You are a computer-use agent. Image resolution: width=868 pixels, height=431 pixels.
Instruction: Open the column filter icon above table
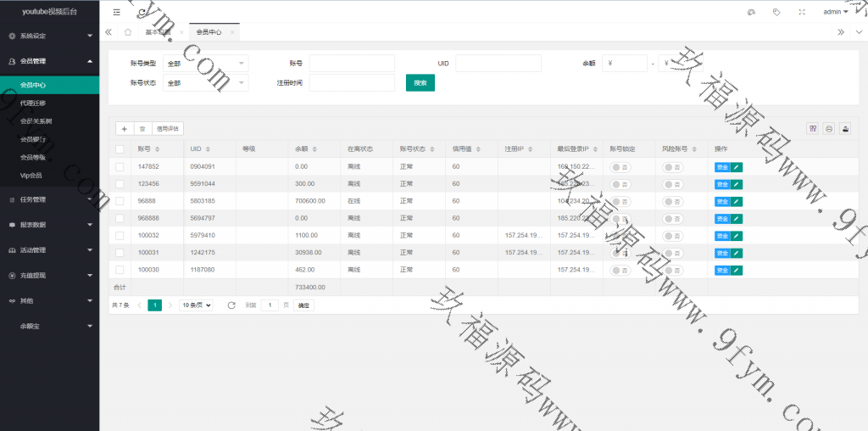click(813, 129)
